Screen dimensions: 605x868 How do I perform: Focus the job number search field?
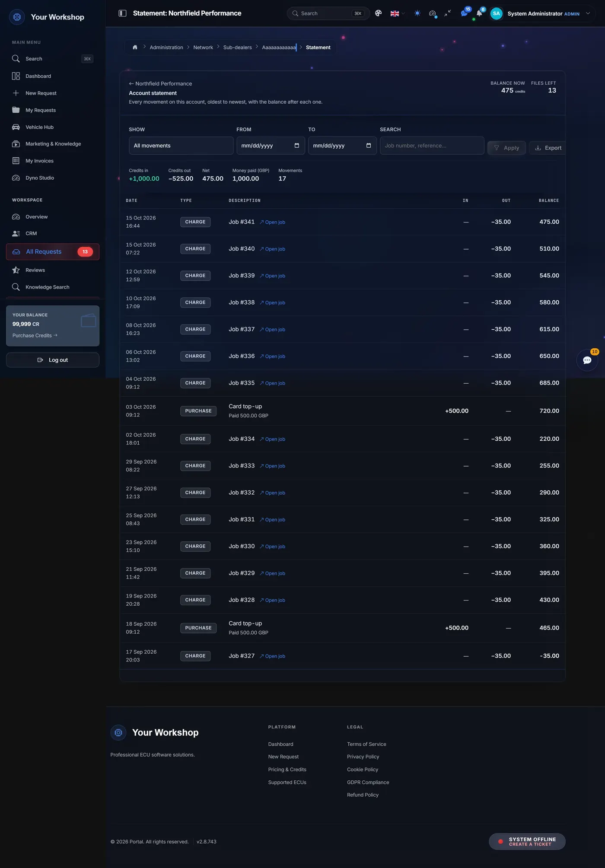432,146
